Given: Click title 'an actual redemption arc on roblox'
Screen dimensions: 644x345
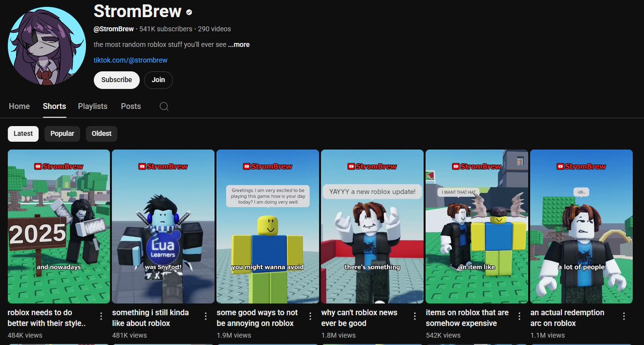Looking at the screenshot, I should [567, 318].
